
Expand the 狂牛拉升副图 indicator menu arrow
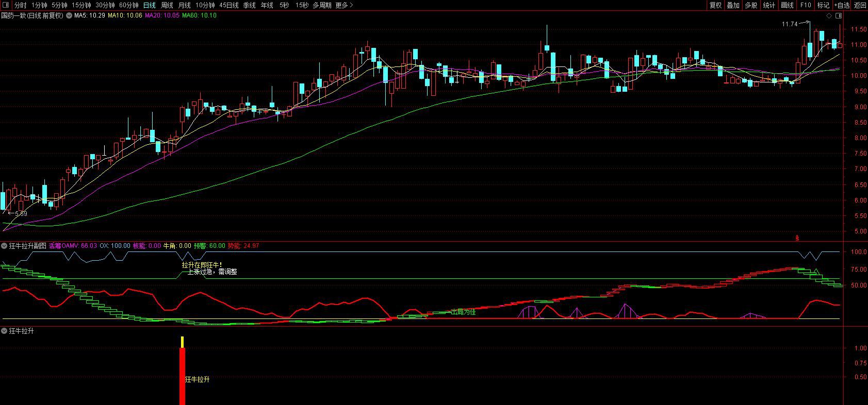4,246
